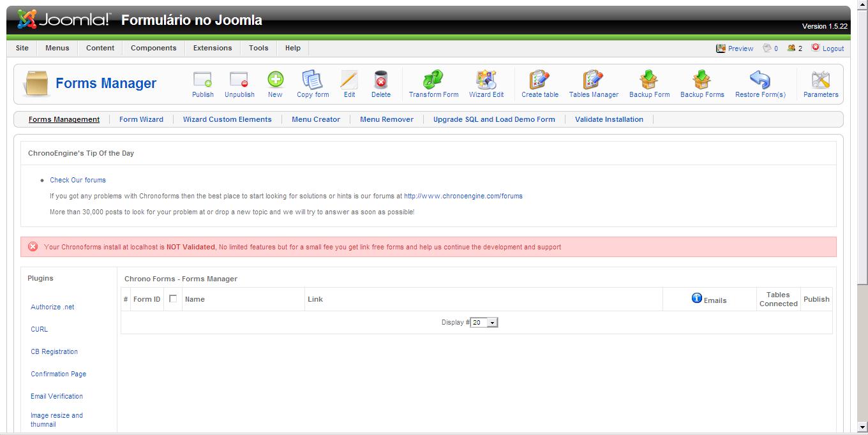Open the chronoengine.com forums link
The image size is (868, 435).
click(463, 196)
